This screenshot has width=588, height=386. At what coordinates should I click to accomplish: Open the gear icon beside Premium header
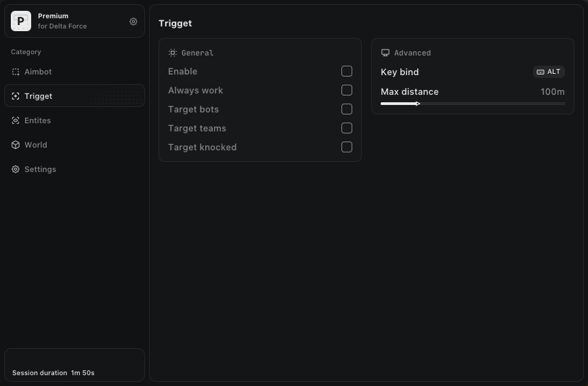point(133,22)
